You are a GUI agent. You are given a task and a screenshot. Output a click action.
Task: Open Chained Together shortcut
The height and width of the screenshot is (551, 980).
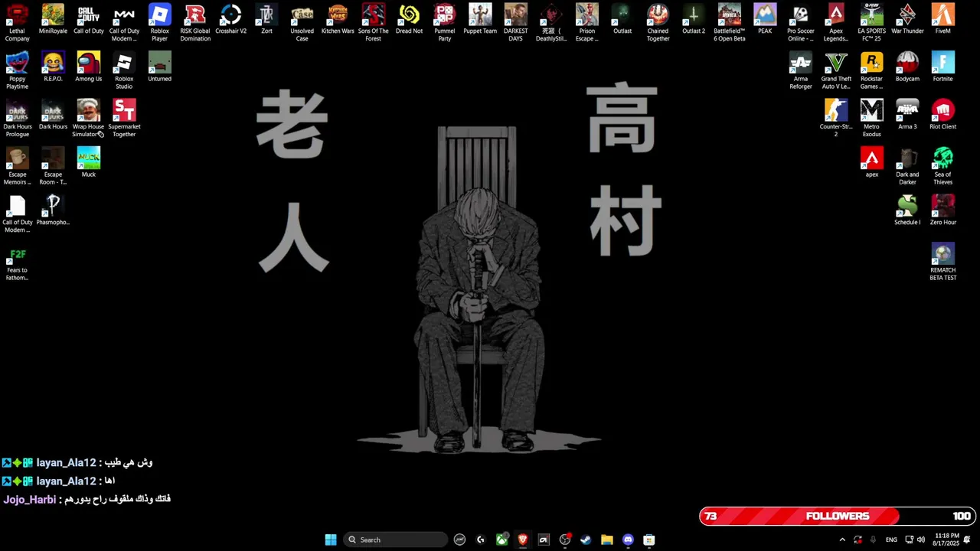(x=658, y=22)
